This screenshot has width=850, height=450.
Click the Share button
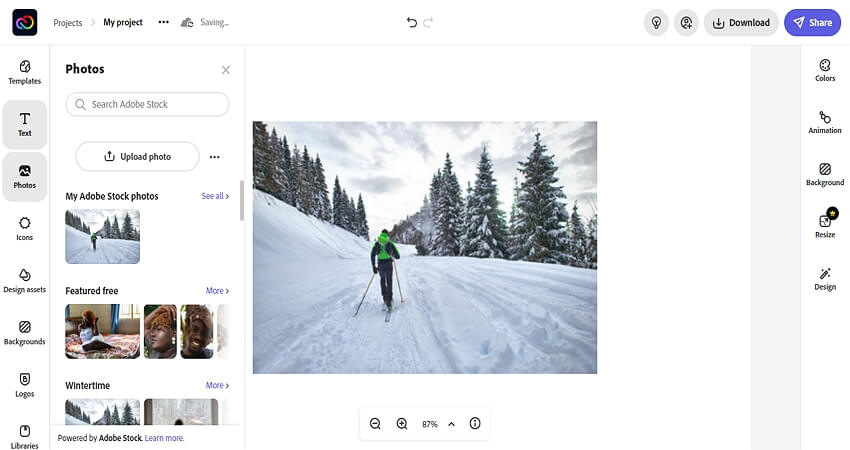812,23
